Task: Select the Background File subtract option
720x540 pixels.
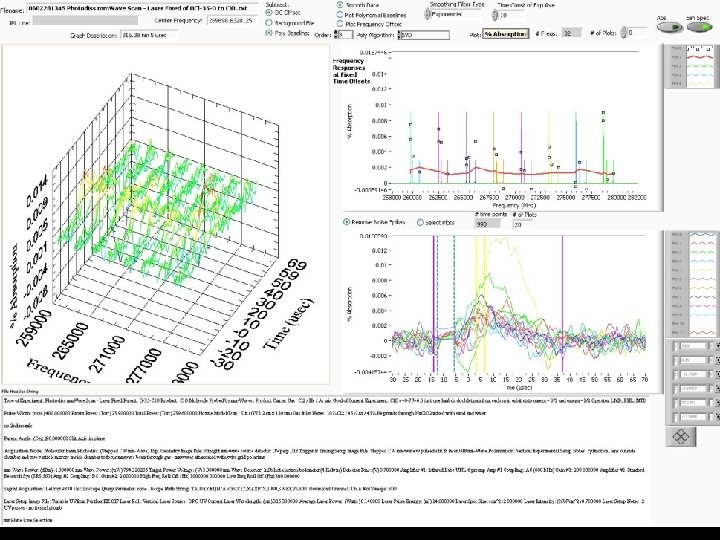Action: [269, 22]
